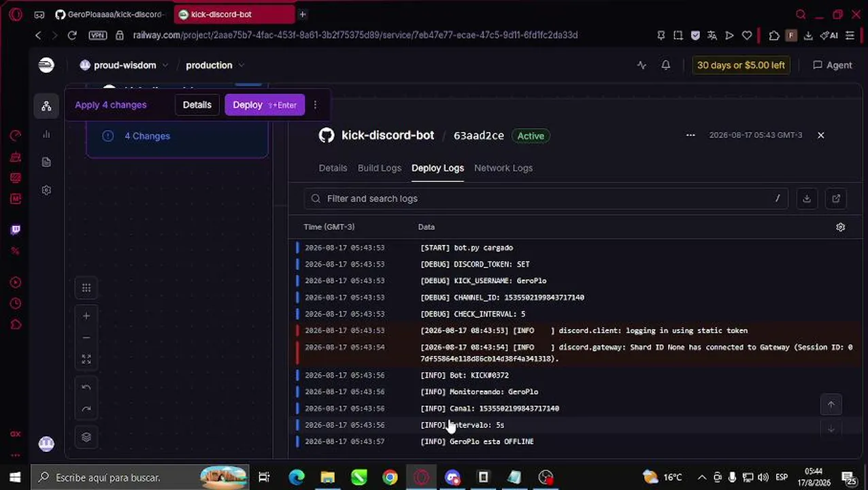Open project settings gear in Railway sidebar
The width and height of the screenshot is (868, 490).
click(46, 191)
